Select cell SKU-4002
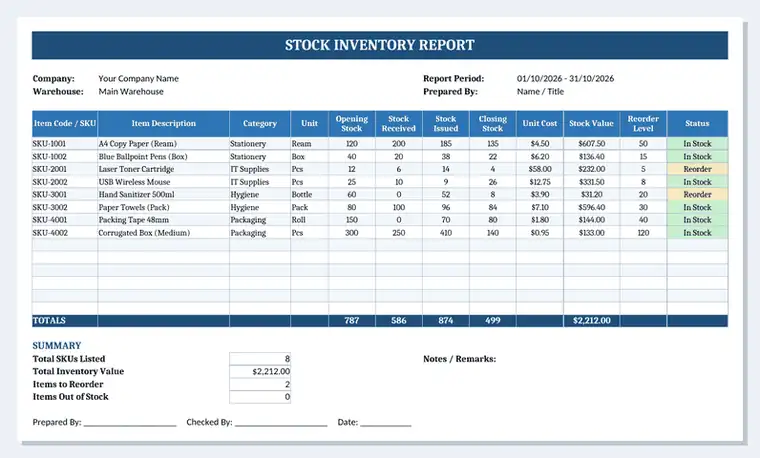Viewport: 760px width, 458px height. (x=65, y=233)
